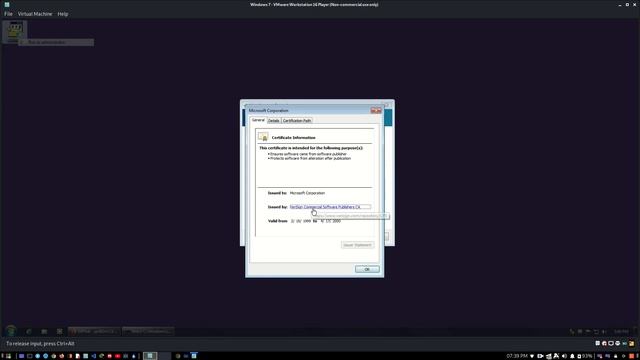Open the pinned folder icon on Windows 7 taskbar
Image resolution: width=640 pixels, height=360 pixels.
click(x=44, y=331)
